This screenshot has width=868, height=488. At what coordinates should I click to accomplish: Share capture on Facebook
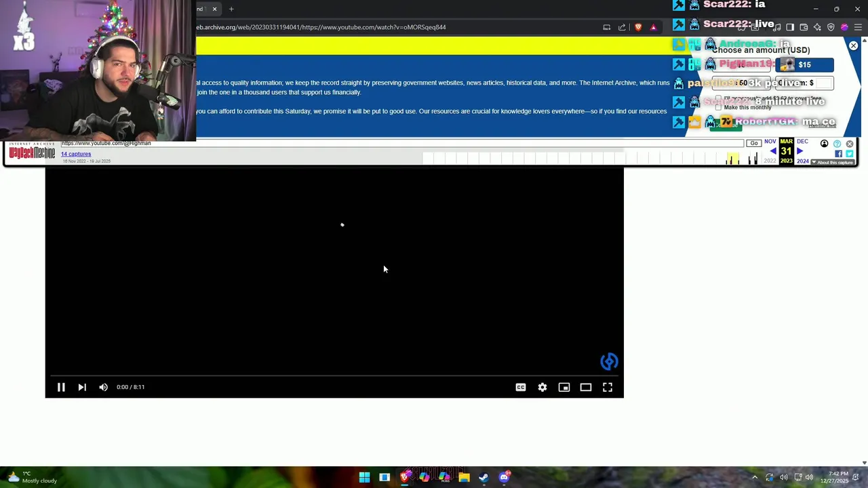coord(839,154)
